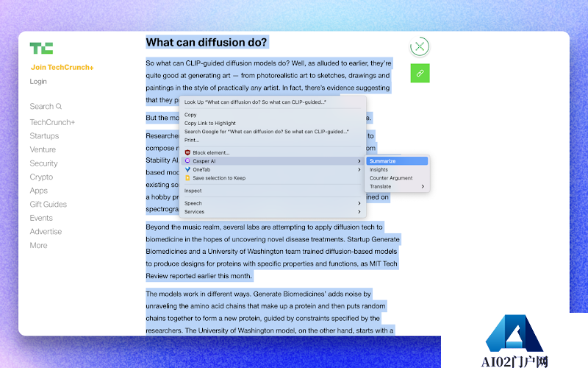This screenshot has width=588, height=368.
Task: Open the Events sidebar link
Action: pos(41,218)
